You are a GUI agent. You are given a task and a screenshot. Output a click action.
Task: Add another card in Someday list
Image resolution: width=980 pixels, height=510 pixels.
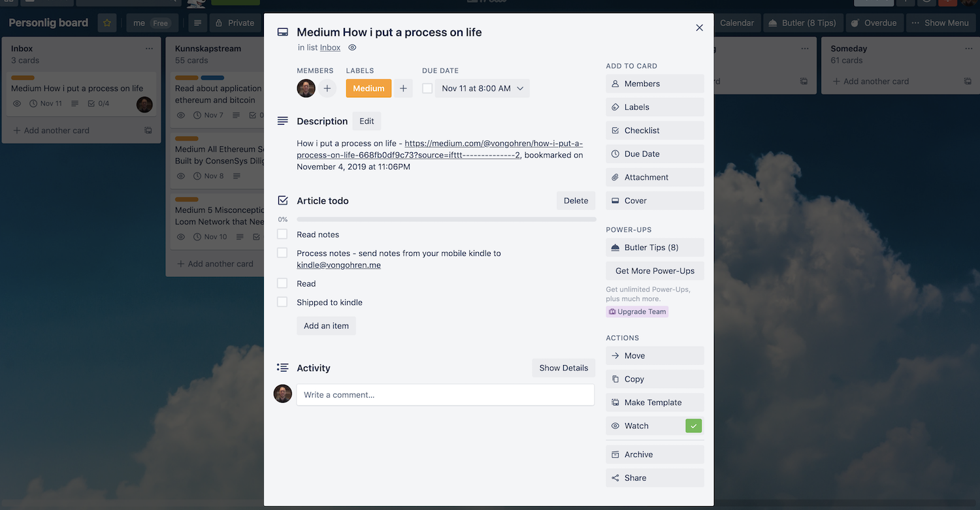870,82
